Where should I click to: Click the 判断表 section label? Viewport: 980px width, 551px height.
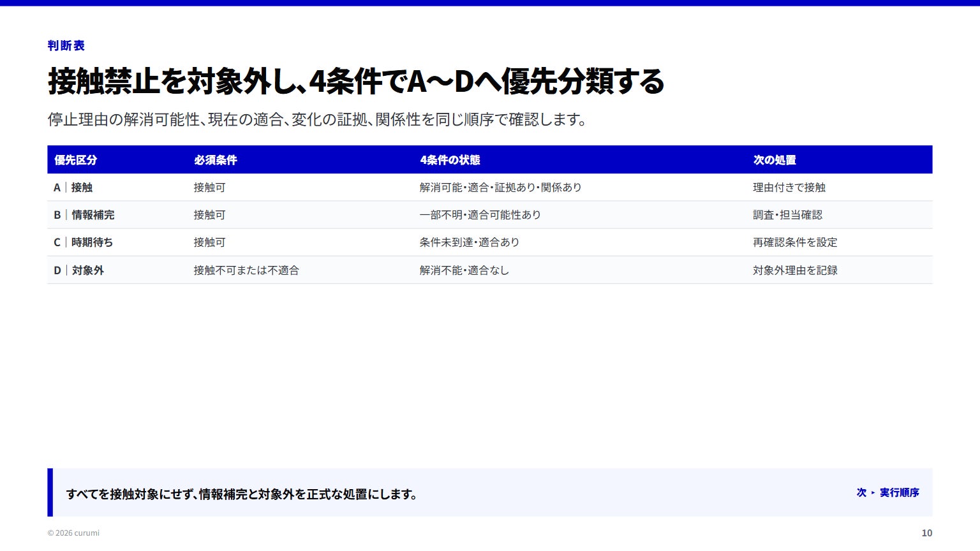coord(66,45)
